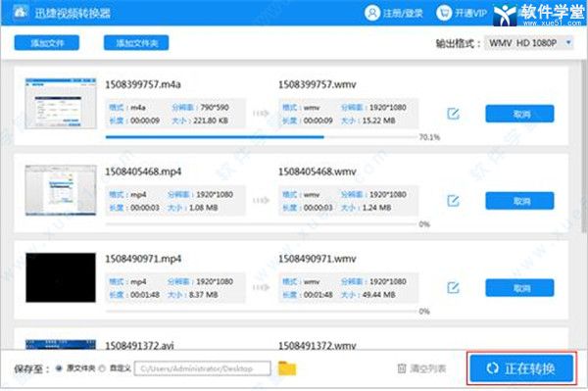This screenshot has height=391, width=588.
Task: Edit output settings for 1508490971.wmv
Action: (x=454, y=287)
